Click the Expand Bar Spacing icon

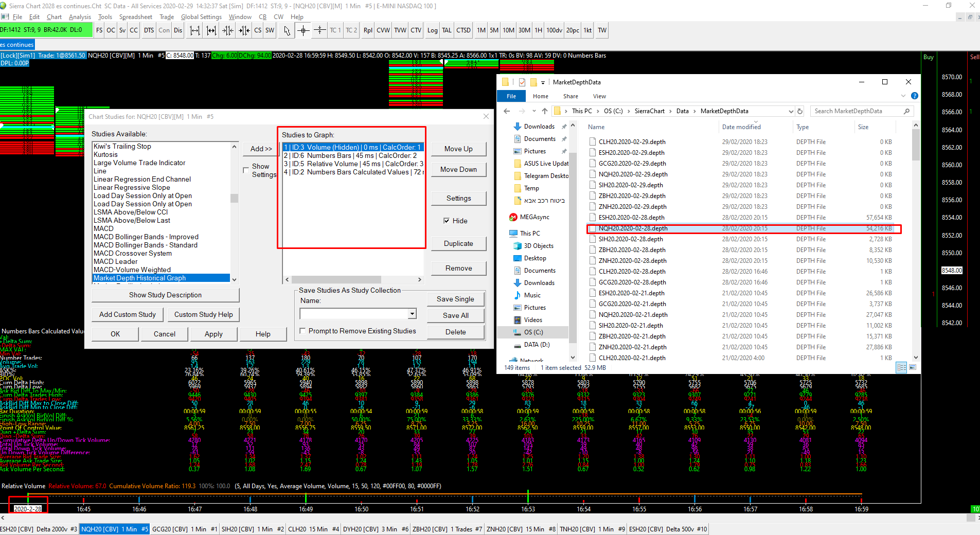195,30
